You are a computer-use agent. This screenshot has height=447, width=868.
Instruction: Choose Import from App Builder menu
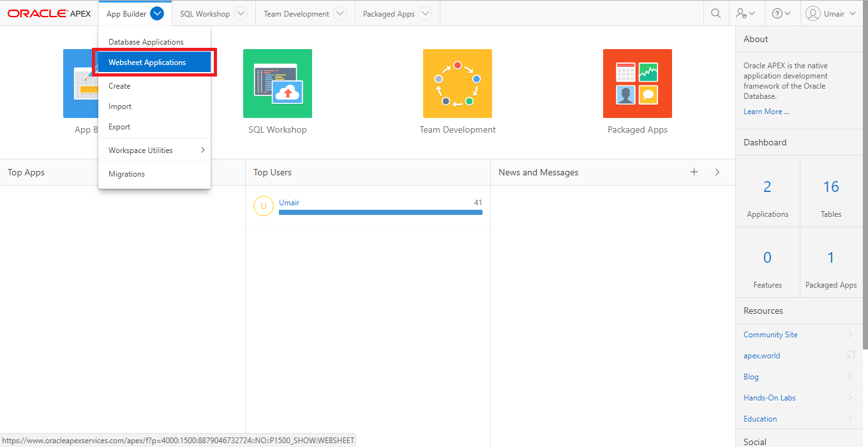(x=154, y=106)
